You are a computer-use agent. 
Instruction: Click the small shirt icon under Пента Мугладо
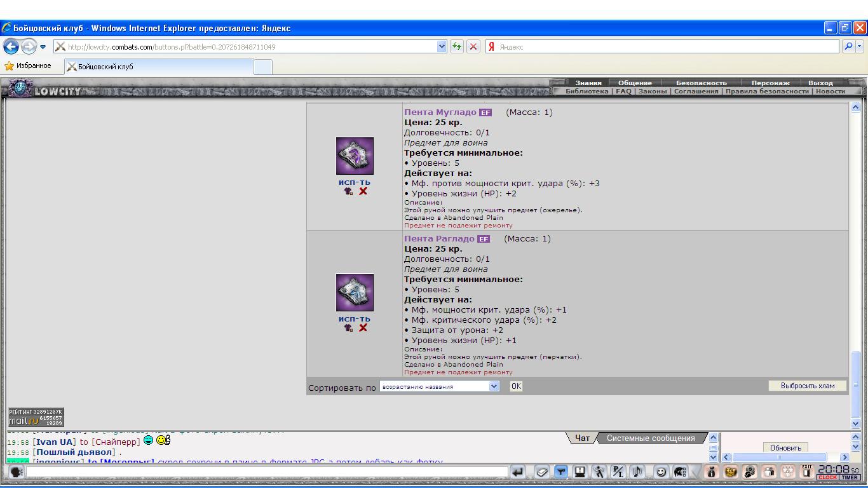coord(348,191)
